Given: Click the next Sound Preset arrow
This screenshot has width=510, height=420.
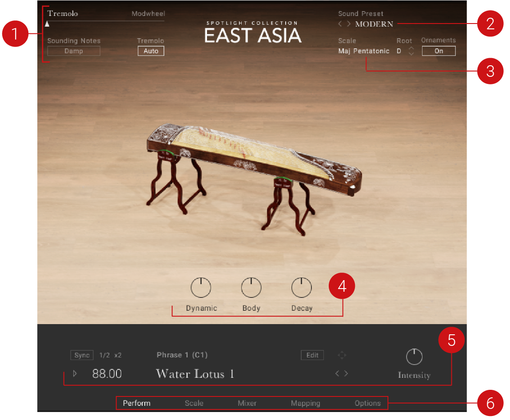Looking at the screenshot, I should pos(349,24).
